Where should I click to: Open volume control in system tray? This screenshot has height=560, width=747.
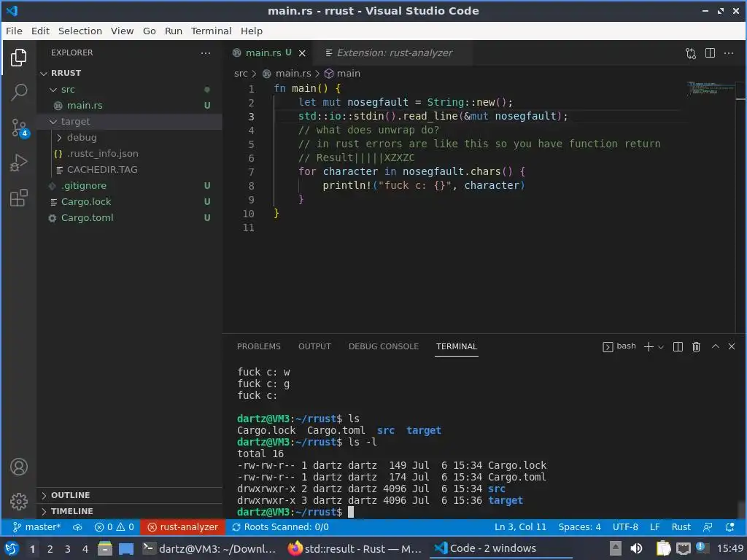(x=636, y=549)
